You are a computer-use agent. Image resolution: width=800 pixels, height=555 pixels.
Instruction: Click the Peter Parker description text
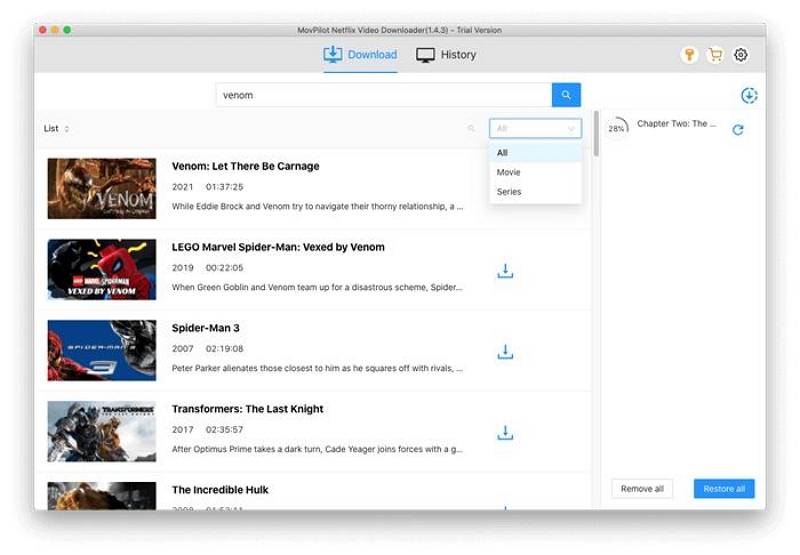317,368
